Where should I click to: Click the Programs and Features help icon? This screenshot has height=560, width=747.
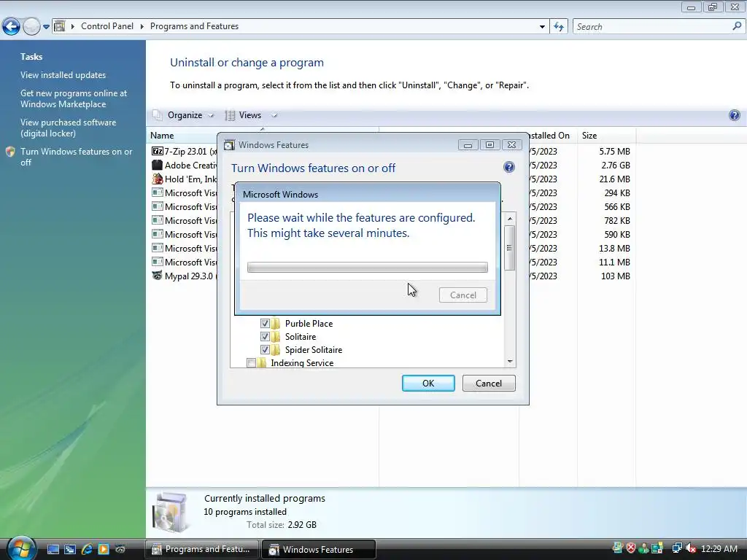tap(734, 115)
